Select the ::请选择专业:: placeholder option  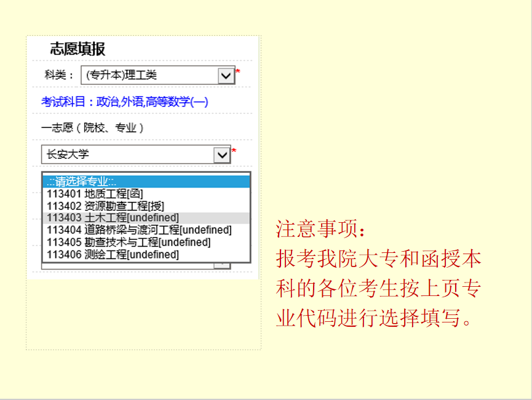click(x=146, y=182)
